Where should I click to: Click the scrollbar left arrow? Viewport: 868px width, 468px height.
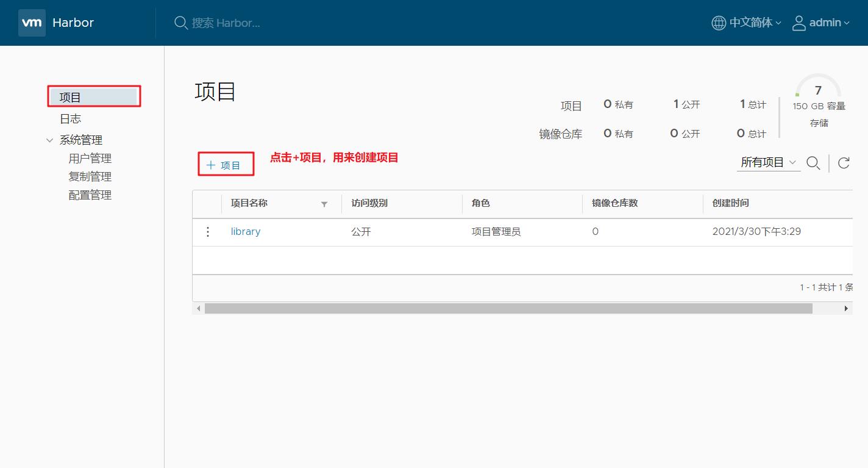coord(198,309)
